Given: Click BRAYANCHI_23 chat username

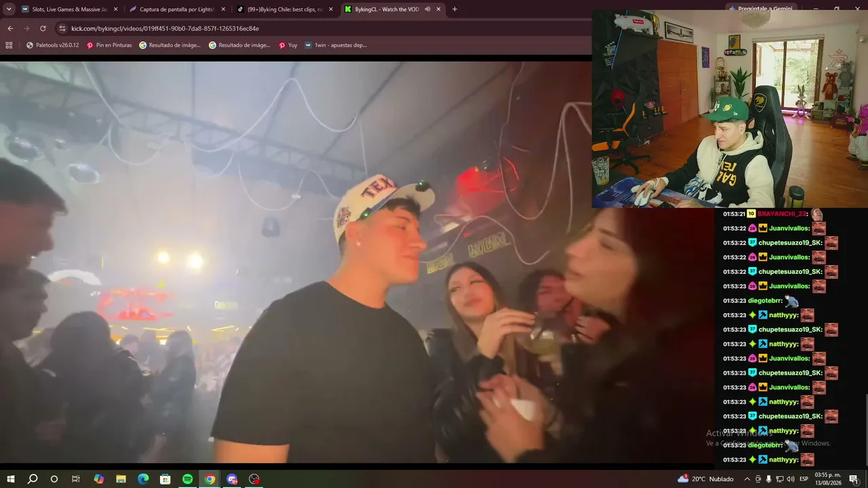Looking at the screenshot, I should click(783, 213).
